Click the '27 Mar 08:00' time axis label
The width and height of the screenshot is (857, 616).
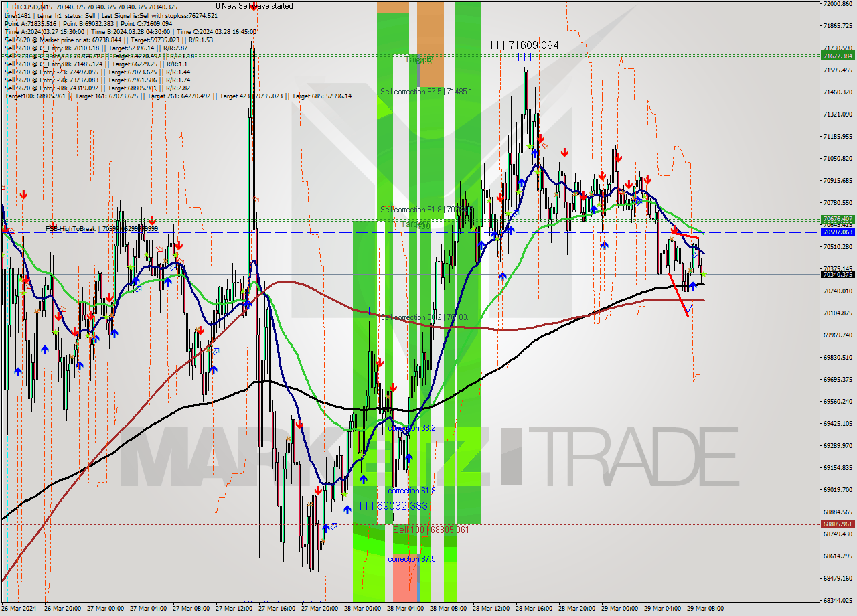coord(192,609)
